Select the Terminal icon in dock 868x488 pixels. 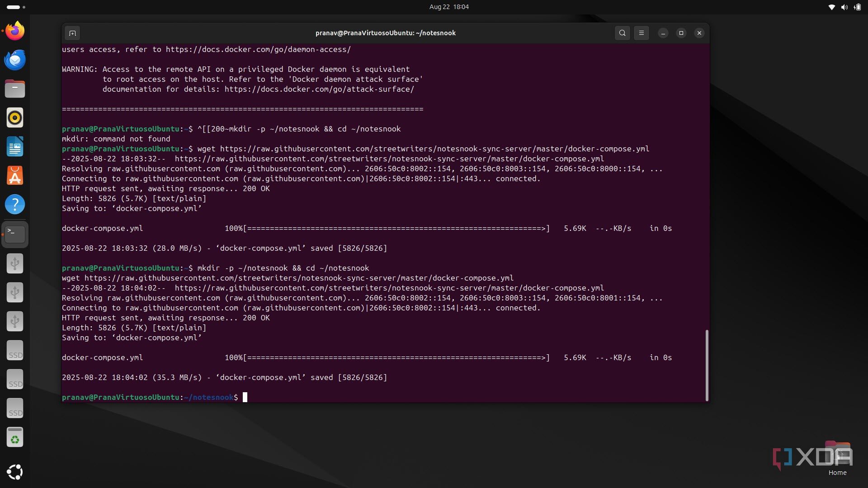pos(15,235)
